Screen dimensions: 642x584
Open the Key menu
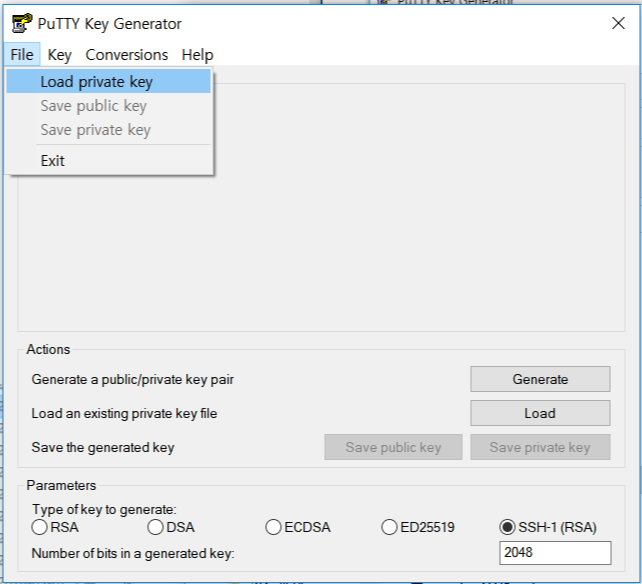59,54
